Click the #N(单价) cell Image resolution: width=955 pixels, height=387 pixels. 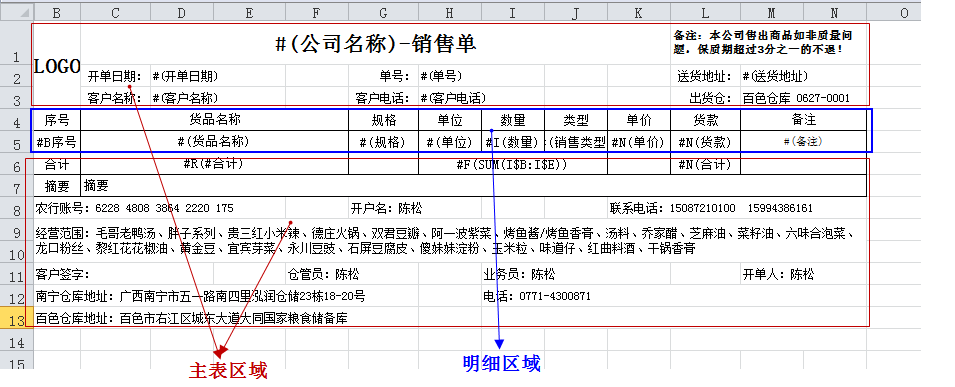(x=638, y=142)
